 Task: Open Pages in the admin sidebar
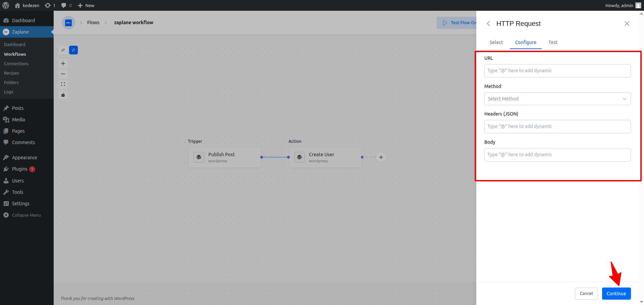tap(27, 131)
